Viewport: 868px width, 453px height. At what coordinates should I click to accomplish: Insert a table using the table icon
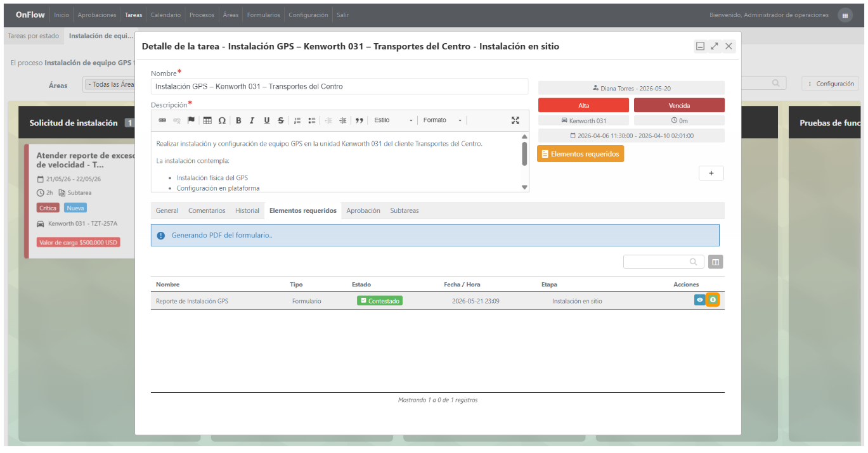(x=207, y=120)
